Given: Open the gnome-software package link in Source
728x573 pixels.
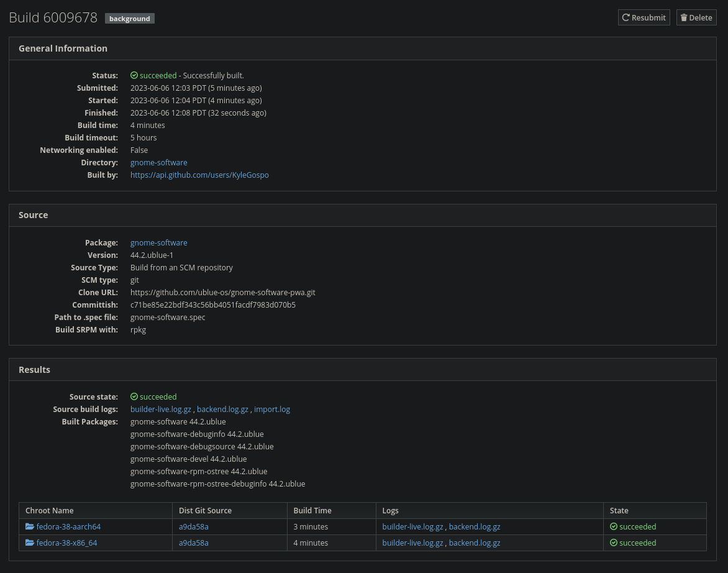Looking at the screenshot, I should (158, 242).
